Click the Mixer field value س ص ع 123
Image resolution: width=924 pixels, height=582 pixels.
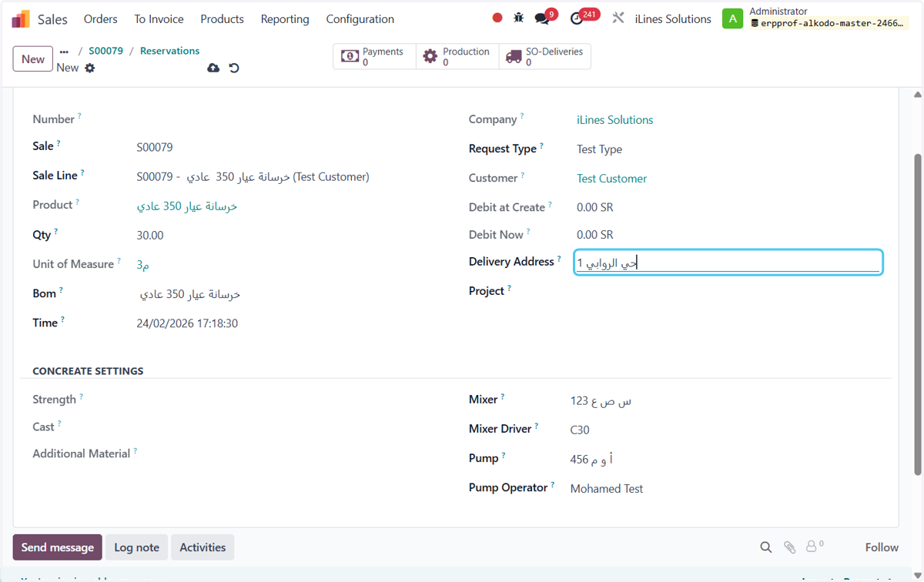pos(601,400)
